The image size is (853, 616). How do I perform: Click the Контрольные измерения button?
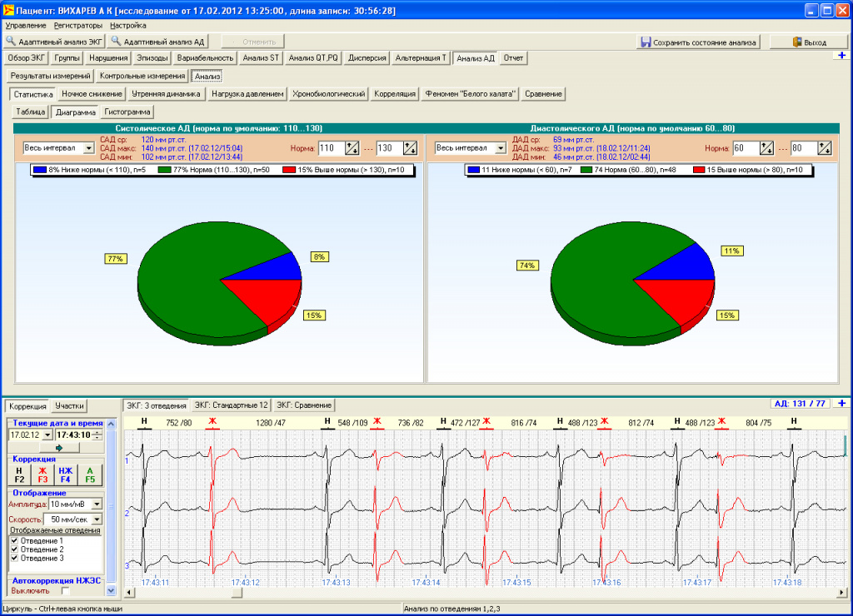tap(142, 76)
